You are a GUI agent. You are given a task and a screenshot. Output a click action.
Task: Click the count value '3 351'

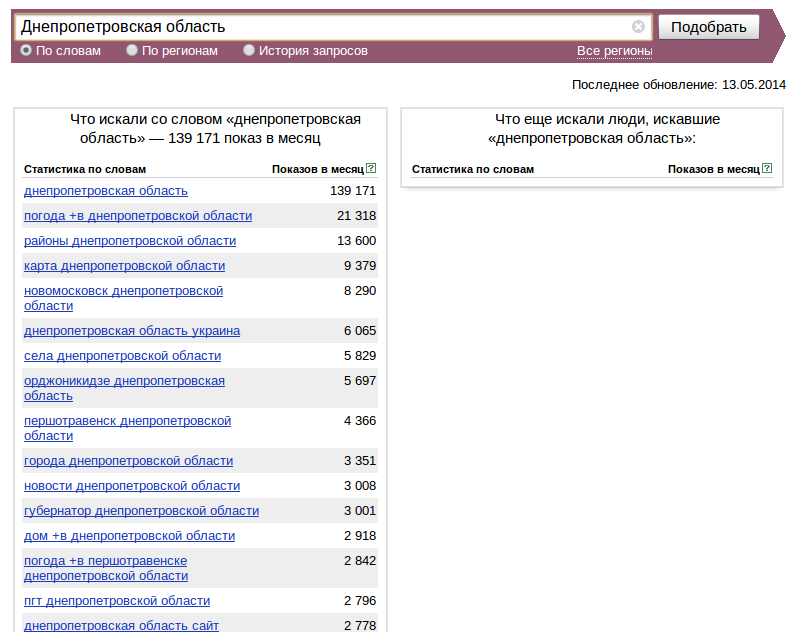click(360, 461)
